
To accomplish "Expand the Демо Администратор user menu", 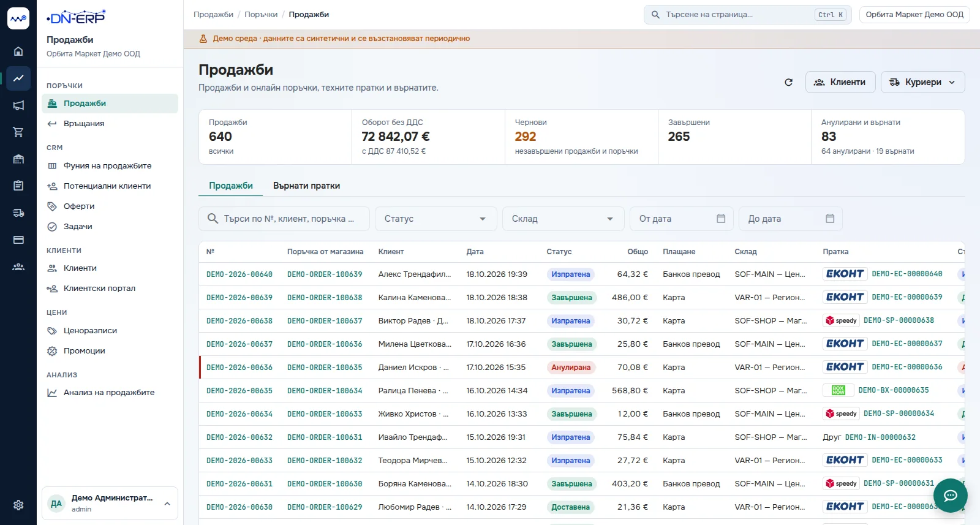I will [110, 503].
